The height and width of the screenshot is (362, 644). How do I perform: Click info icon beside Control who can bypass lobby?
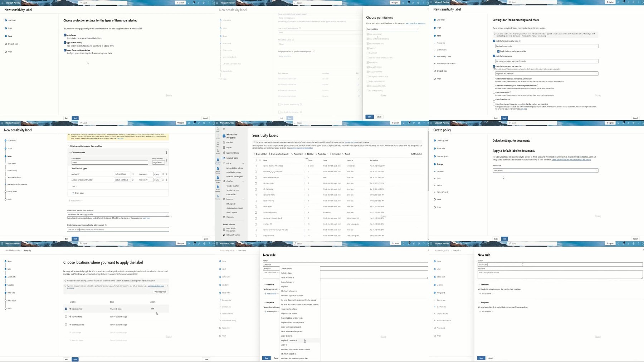click(519, 41)
